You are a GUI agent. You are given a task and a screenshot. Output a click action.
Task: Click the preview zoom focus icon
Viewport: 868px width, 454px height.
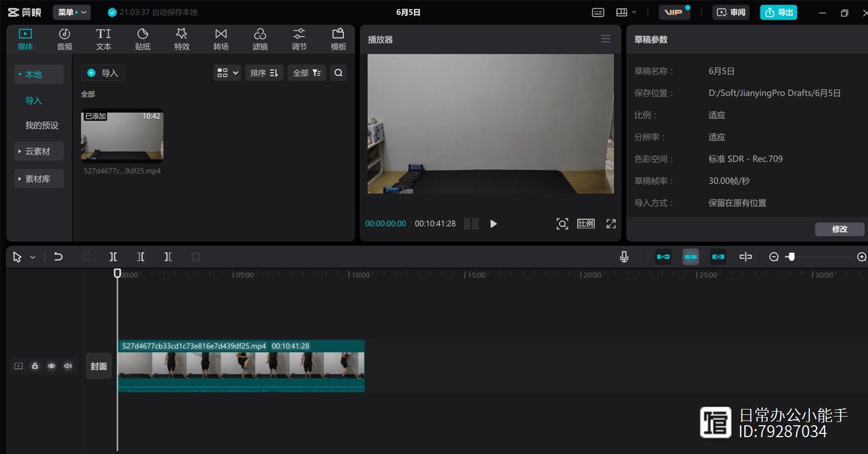pos(563,223)
